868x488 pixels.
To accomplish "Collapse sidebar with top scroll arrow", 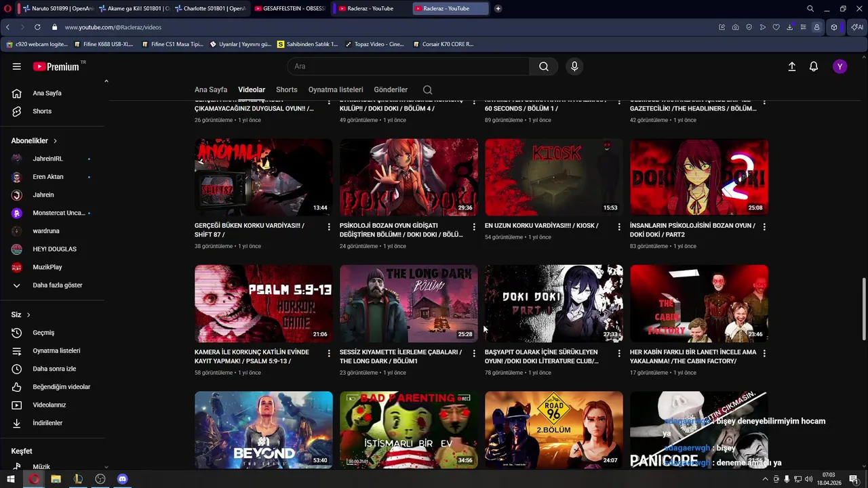I will pyautogui.click(x=106, y=81).
